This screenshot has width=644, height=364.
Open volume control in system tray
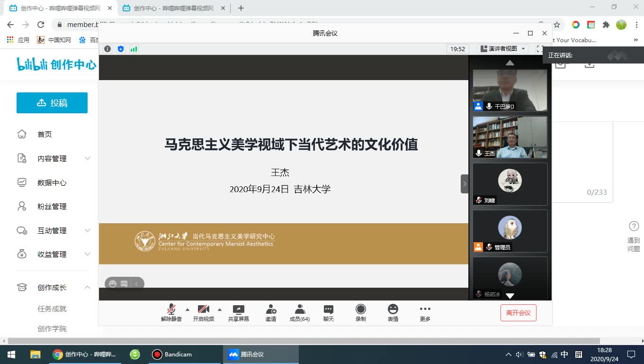(519, 354)
